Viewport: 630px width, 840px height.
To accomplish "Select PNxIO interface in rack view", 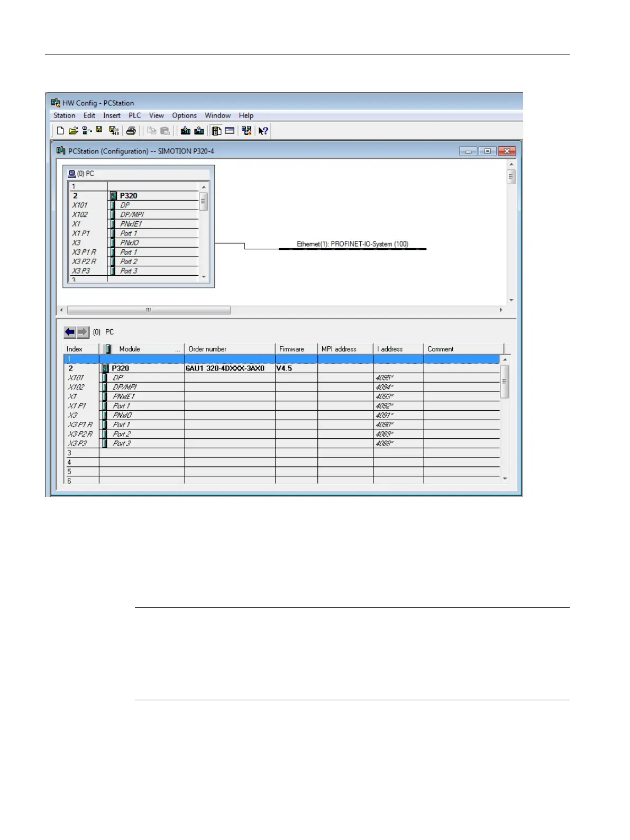I will [133, 242].
